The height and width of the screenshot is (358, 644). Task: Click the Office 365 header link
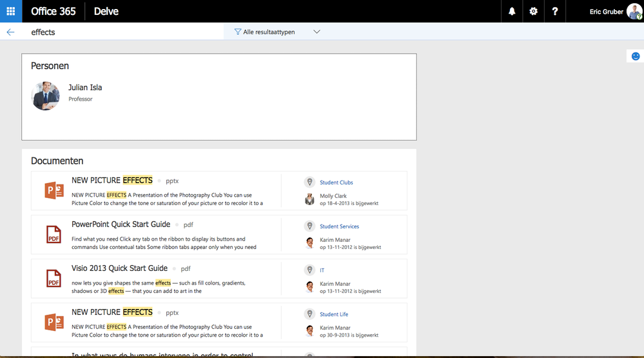54,11
